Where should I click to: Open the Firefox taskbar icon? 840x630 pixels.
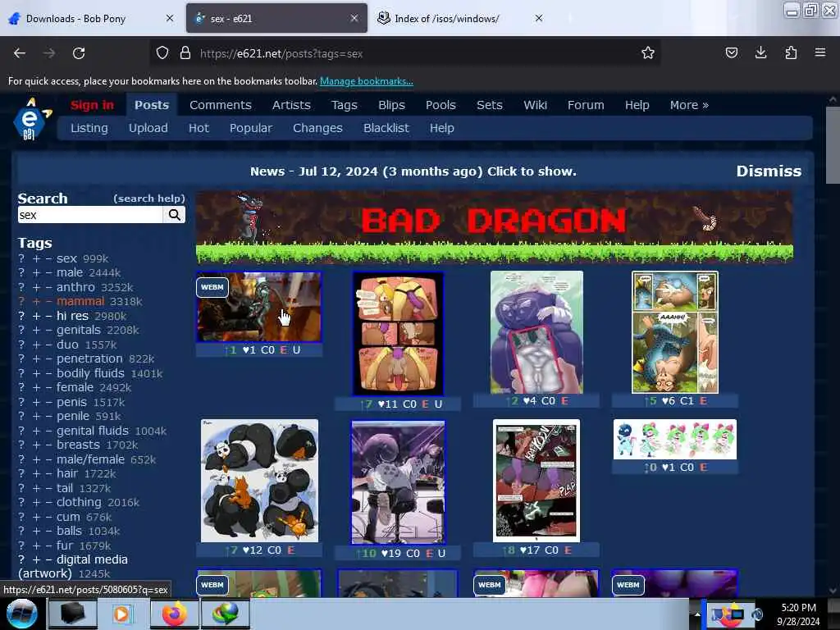point(175,614)
